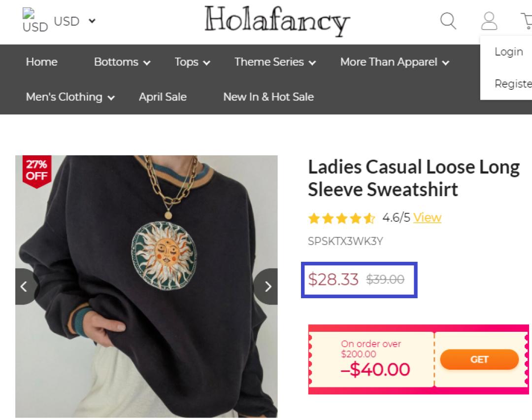Show the next product image
532x420 pixels.
pyautogui.click(x=267, y=286)
